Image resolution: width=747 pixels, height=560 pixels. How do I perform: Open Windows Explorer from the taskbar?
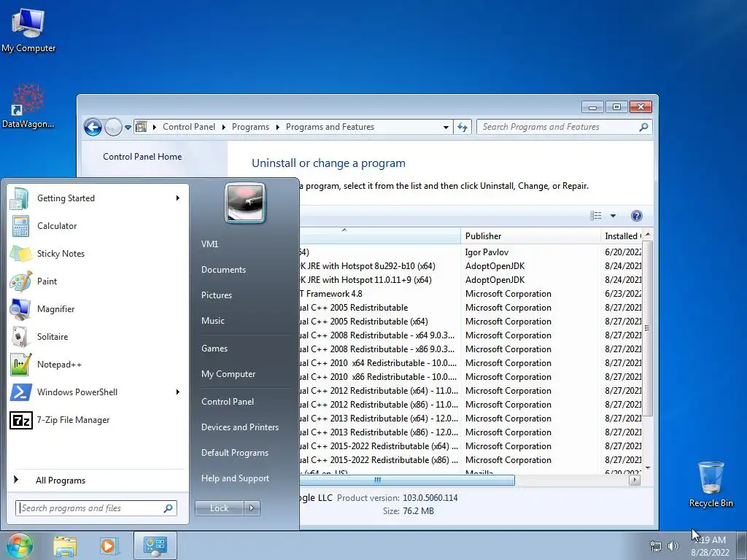pyautogui.click(x=65, y=546)
